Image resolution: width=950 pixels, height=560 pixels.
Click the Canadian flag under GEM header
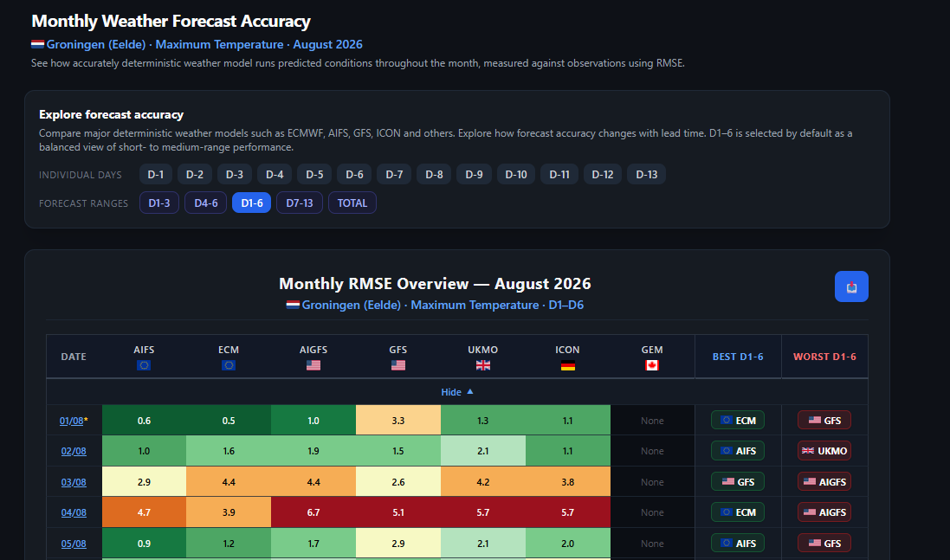tap(652, 365)
